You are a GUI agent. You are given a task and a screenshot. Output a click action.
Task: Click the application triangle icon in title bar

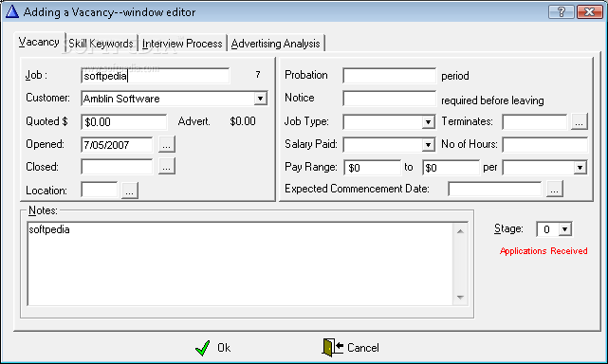(x=12, y=11)
